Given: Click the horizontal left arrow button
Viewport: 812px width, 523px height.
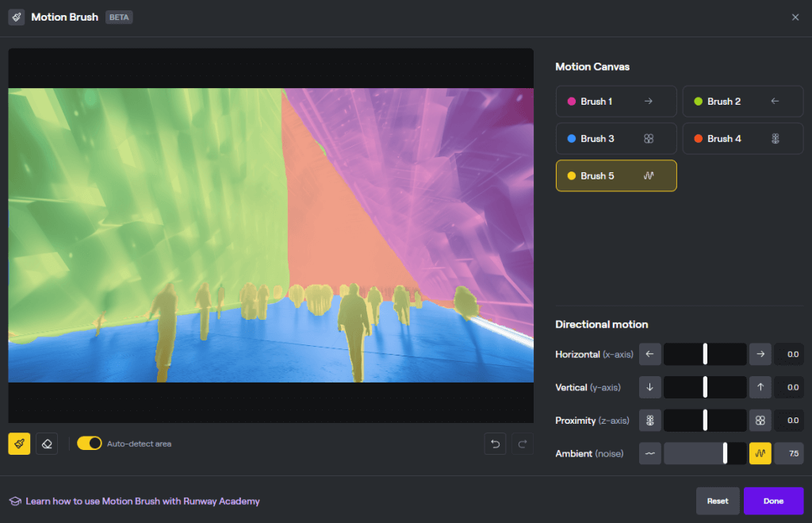Looking at the screenshot, I should [x=649, y=354].
